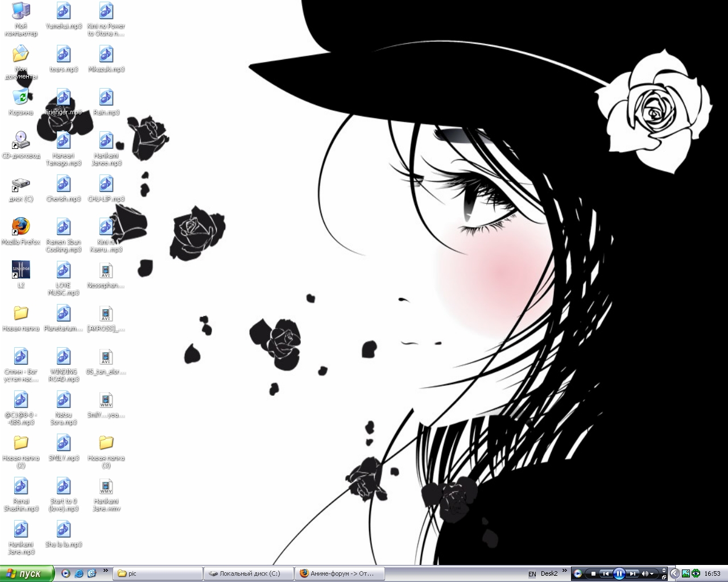
Task: Select the Kimi ni Kaeru mp3 file
Action: [x=106, y=235]
